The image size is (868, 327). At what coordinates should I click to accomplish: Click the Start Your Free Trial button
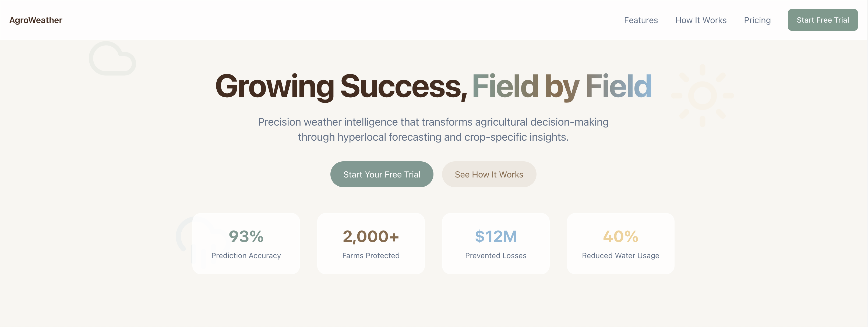(x=382, y=175)
